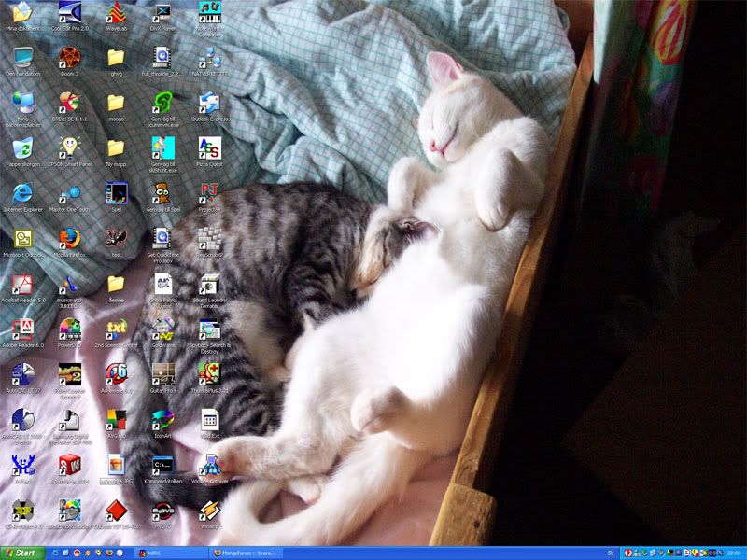Open the MyDVD shortcut

162,511
